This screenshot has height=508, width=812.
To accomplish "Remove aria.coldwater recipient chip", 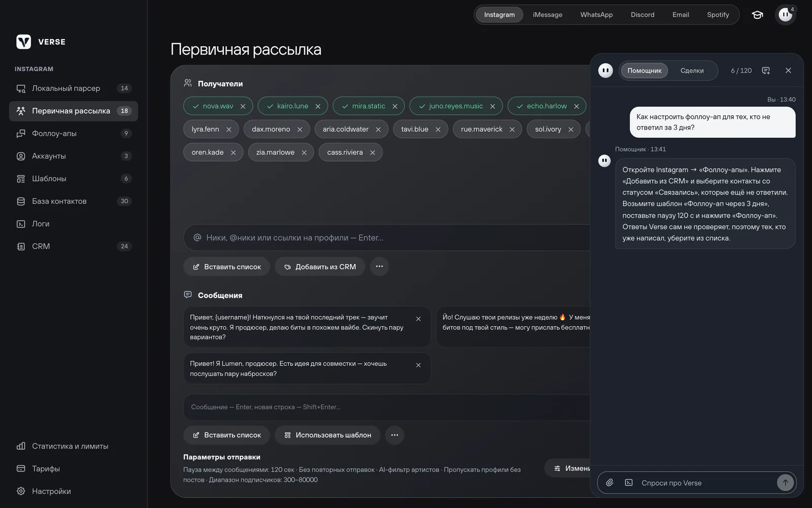I will (x=378, y=130).
